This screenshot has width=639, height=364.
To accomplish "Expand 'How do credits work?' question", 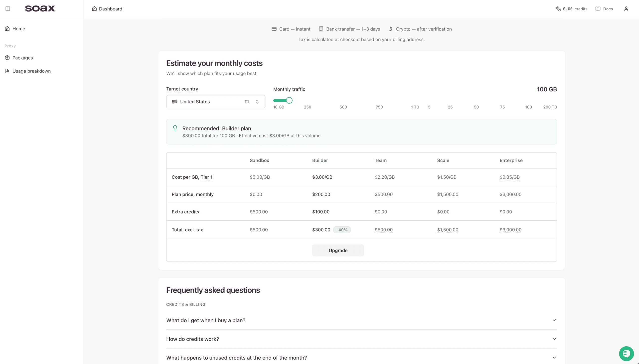I will tap(361, 339).
